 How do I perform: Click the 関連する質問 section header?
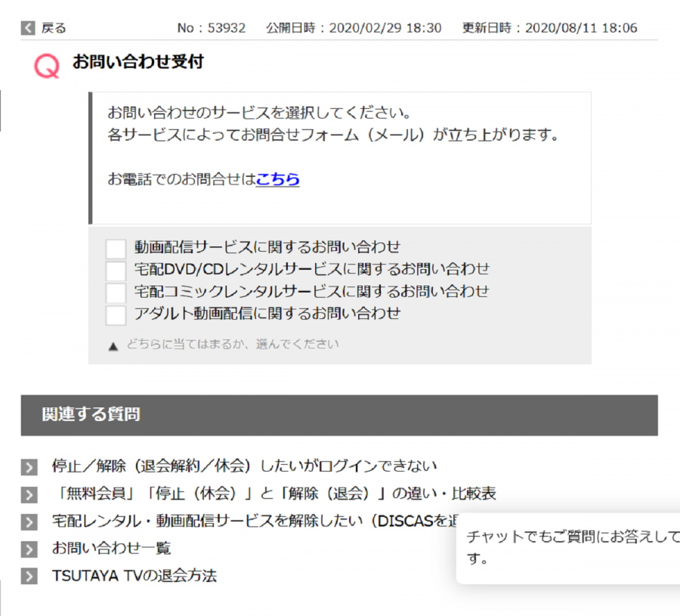click(x=339, y=415)
